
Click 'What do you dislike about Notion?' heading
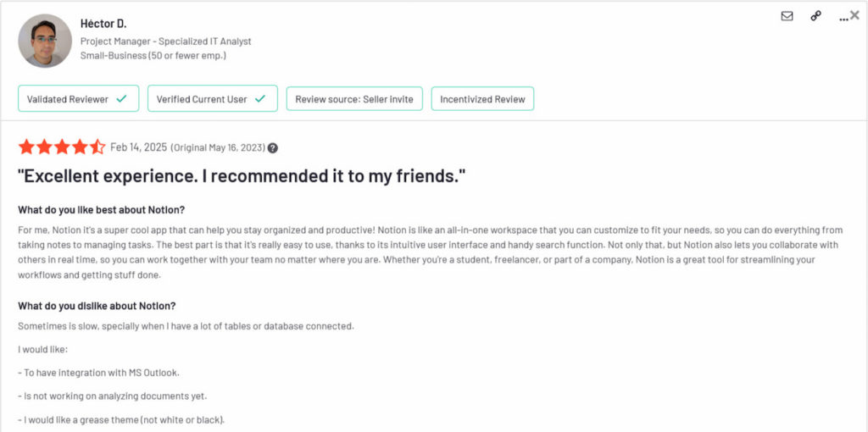point(97,306)
